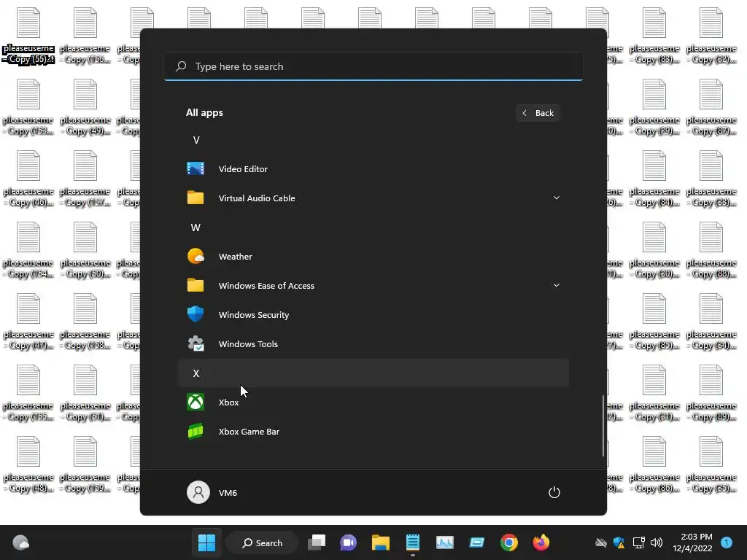Open the weather widget on taskbar
Image resolution: width=747 pixels, height=560 pixels.
pos(20,542)
